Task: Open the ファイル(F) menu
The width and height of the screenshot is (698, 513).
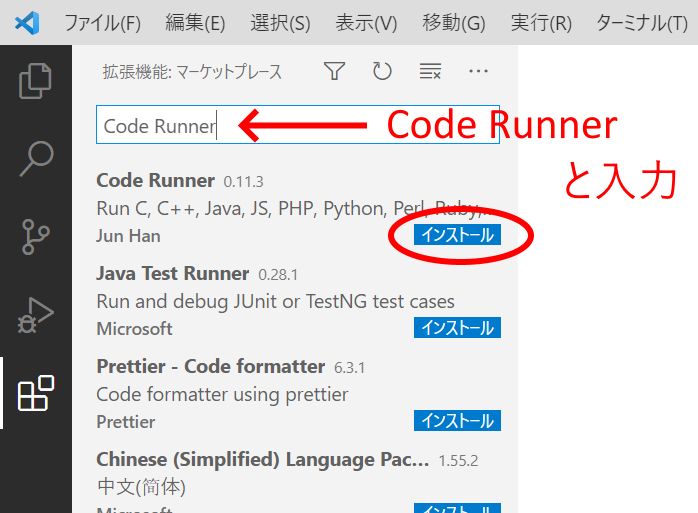Action: point(103,22)
